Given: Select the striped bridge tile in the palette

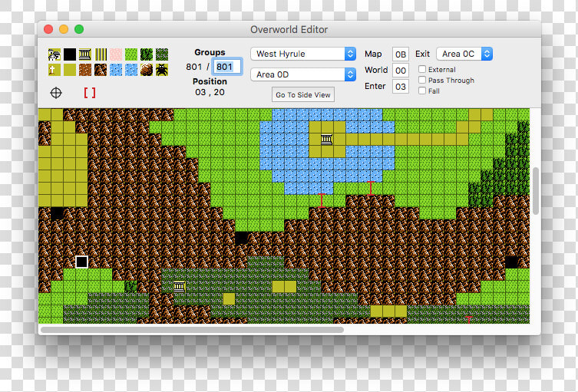Looking at the screenshot, I should pyautogui.click(x=101, y=54).
